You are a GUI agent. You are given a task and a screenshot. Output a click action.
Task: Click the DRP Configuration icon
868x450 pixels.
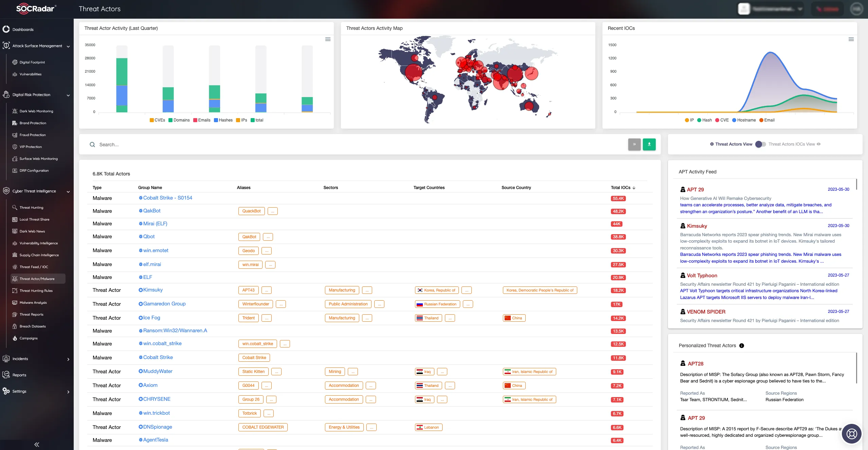[x=15, y=170]
